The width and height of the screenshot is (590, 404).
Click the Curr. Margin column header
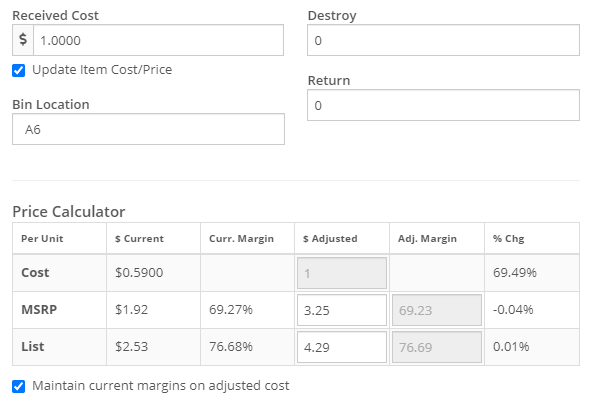coord(241,239)
